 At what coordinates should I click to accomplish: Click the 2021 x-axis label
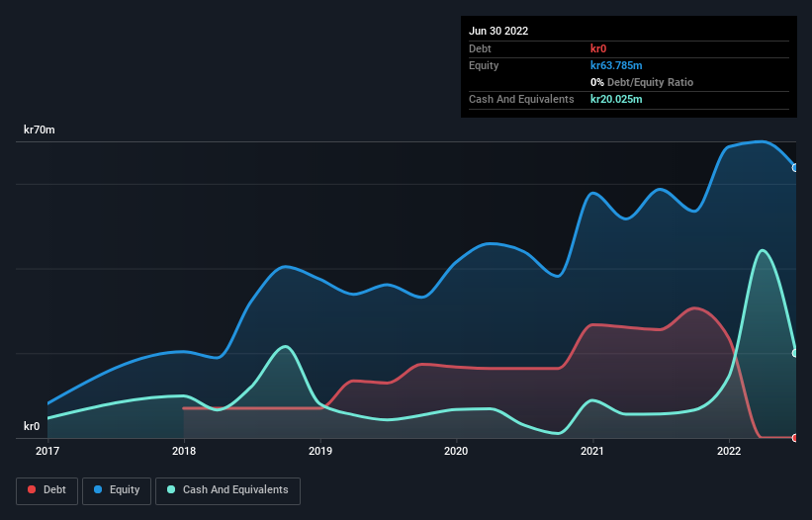point(592,451)
